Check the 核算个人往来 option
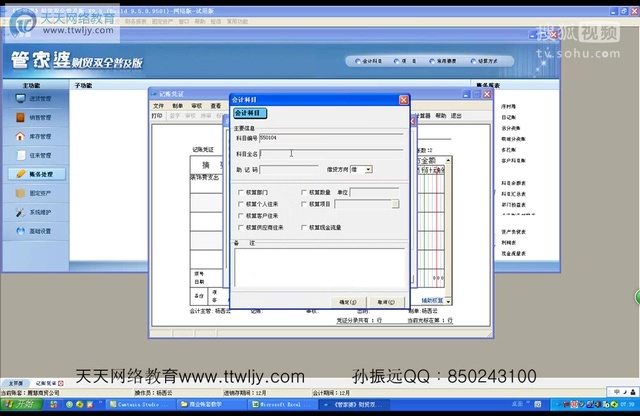Viewport: 640px width, 416px height. pos(241,203)
